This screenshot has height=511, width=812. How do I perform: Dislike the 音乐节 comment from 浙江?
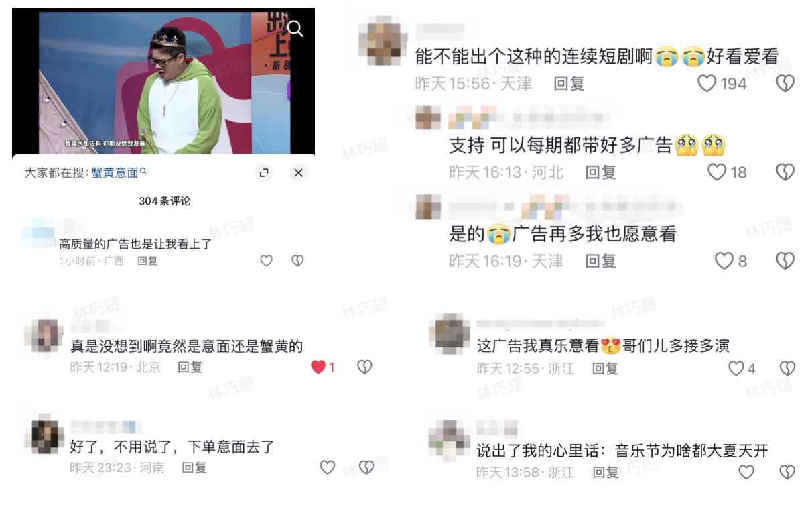coord(787,472)
